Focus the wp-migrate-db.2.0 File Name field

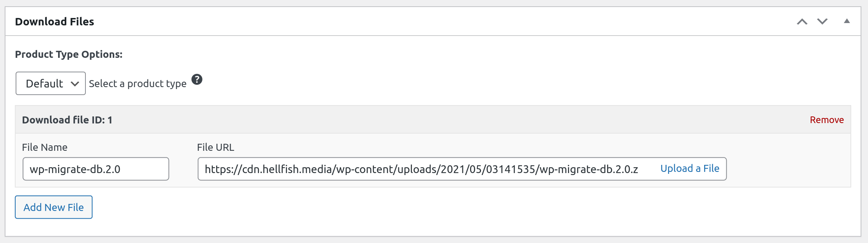96,169
